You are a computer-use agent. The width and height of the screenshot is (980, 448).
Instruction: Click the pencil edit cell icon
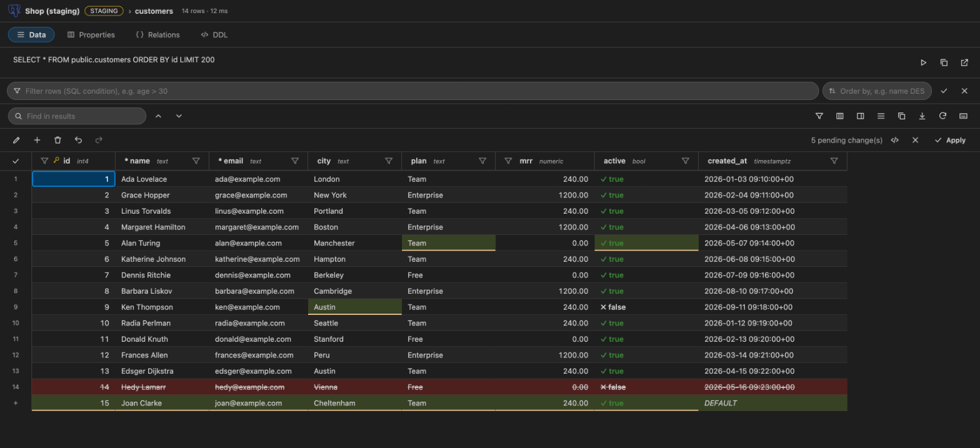point(16,141)
